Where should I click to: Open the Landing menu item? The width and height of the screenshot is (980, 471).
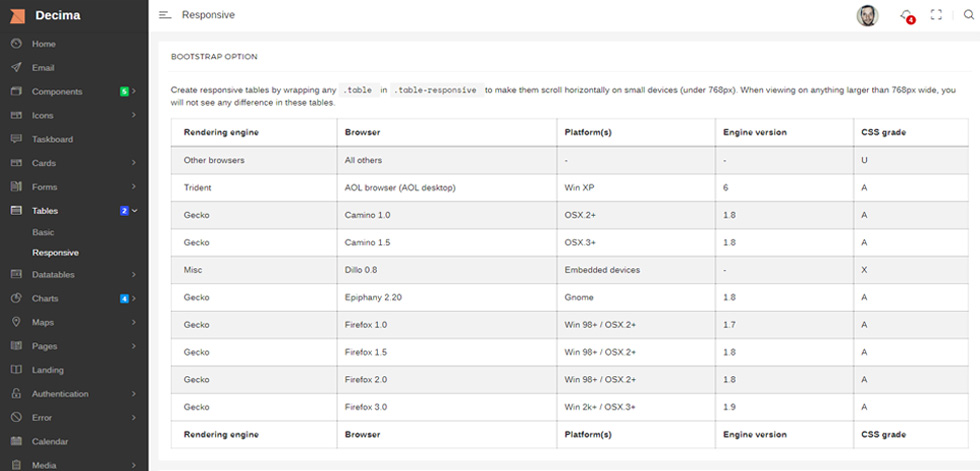tap(48, 370)
